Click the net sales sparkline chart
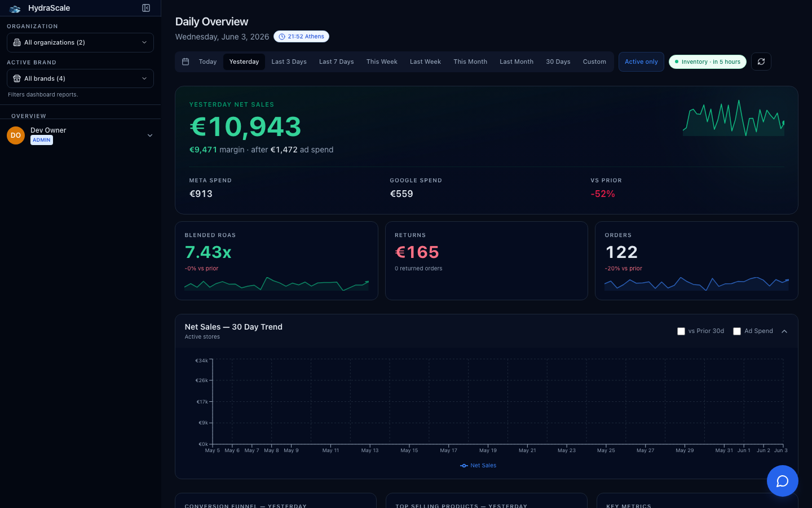Image resolution: width=812 pixels, height=508 pixels. (734, 118)
